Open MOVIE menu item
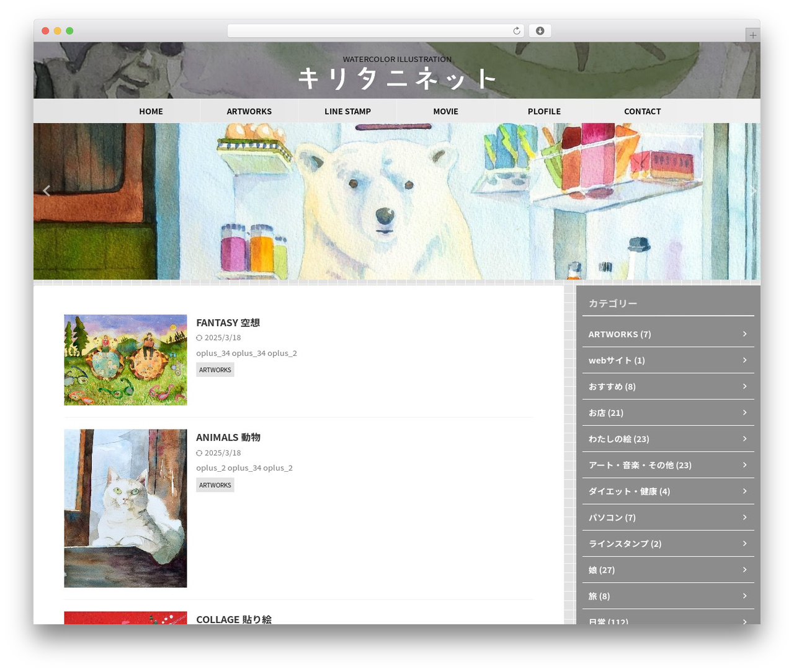This screenshot has height=672, width=794. tap(445, 112)
